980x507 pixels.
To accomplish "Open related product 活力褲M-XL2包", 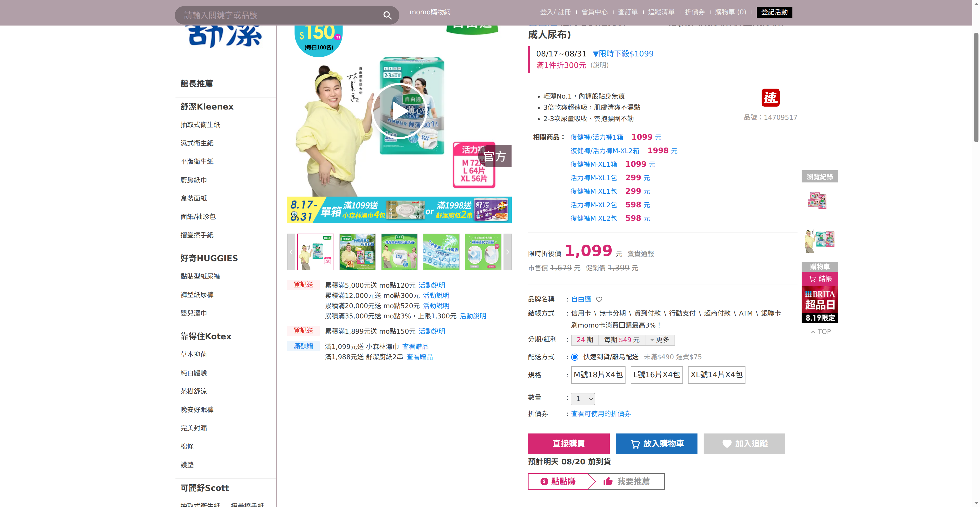I will [593, 205].
